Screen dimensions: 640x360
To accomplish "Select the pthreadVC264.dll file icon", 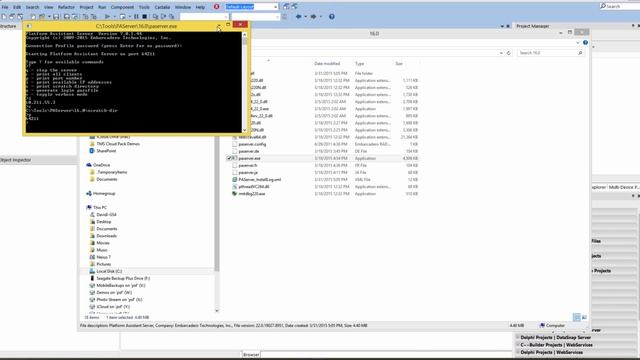I will [235, 187].
